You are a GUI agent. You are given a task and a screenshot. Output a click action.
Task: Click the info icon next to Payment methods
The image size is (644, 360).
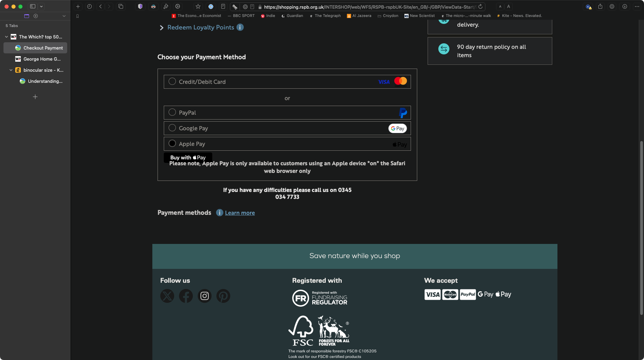pos(220,213)
